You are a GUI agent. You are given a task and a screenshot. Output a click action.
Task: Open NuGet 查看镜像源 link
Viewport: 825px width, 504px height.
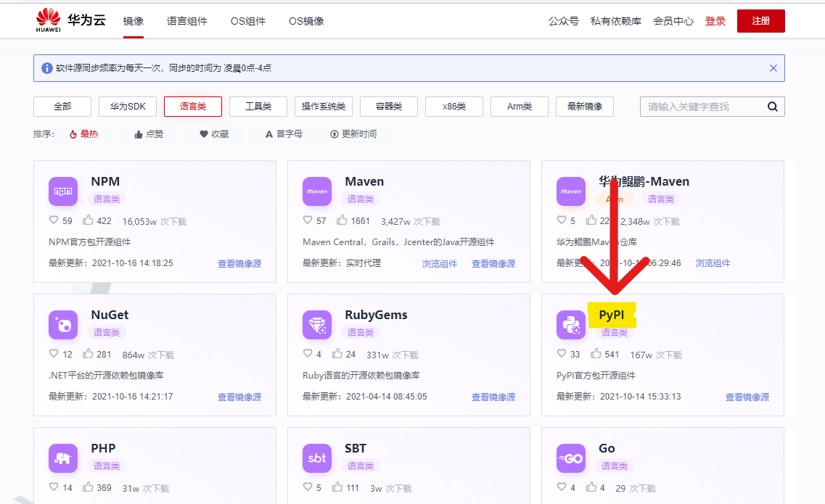pos(239,397)
